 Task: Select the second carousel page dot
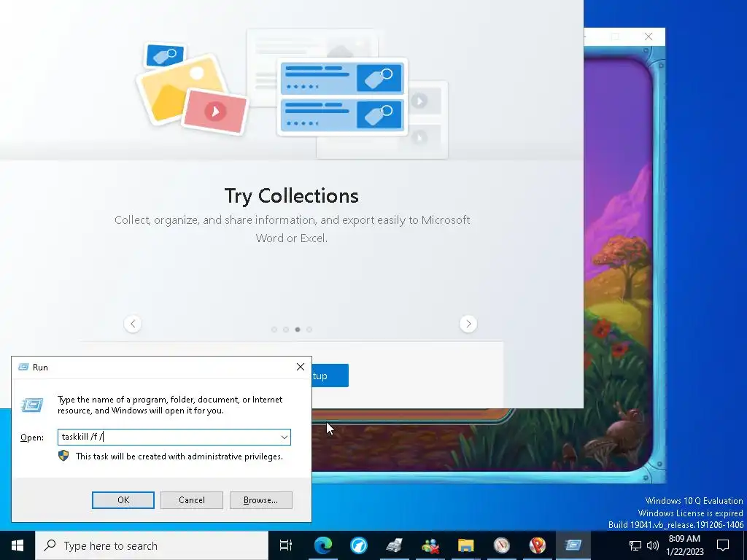tap(286, 330)
